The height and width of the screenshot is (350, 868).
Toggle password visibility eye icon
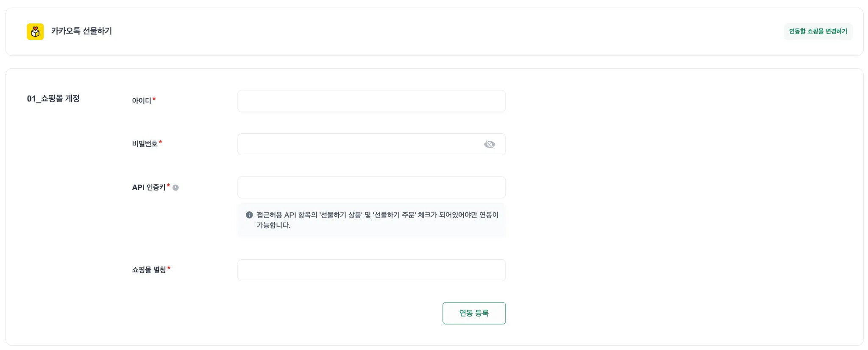489,145
